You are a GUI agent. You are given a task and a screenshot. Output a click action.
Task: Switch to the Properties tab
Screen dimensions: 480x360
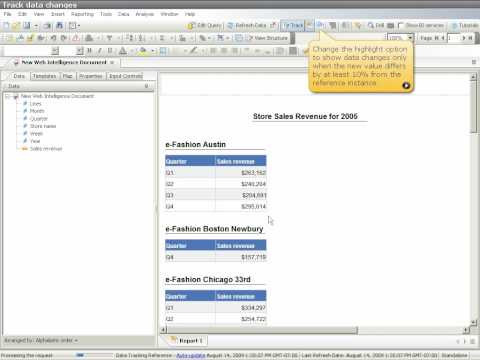tap(91, 76)
